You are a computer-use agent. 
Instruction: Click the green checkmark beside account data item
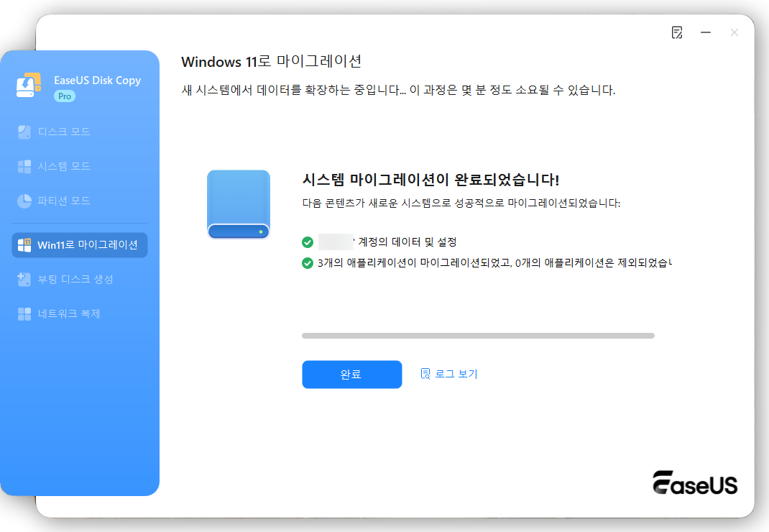(308, 242)
